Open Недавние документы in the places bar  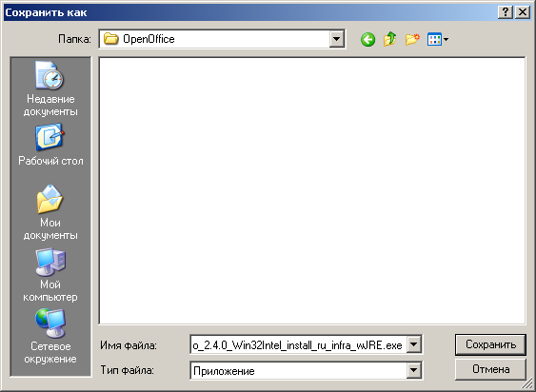pyautogui.click(x=50, y=88)
